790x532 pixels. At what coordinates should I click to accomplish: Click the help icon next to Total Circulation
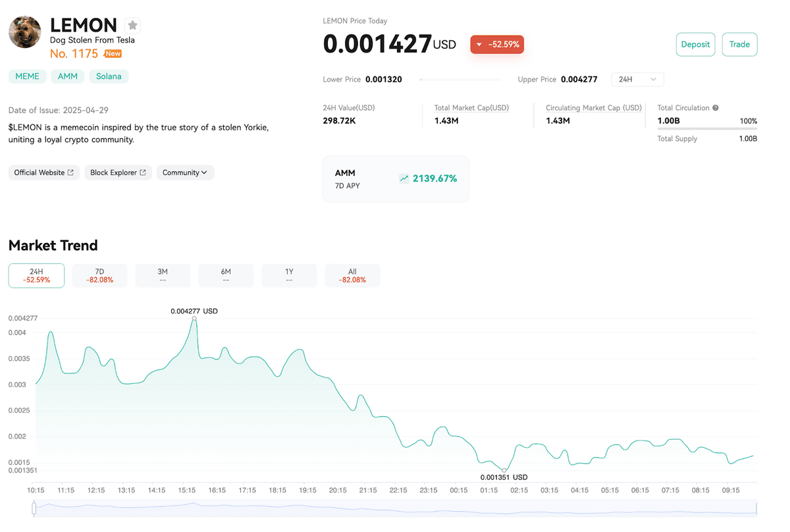tap(714, 107)
